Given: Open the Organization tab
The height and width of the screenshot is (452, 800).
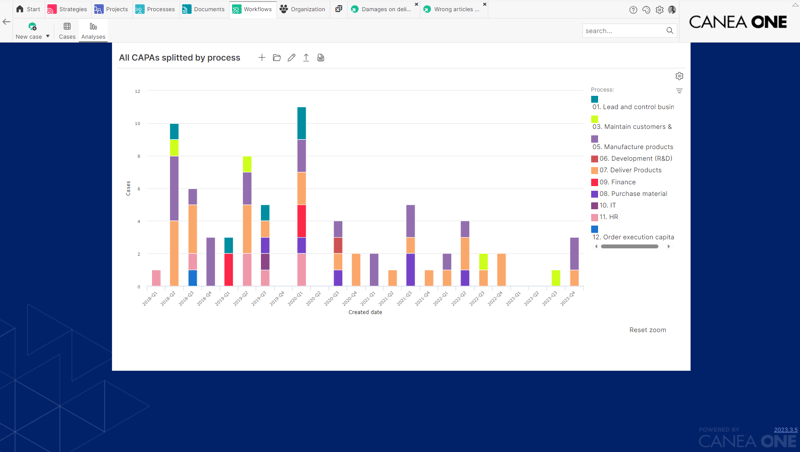Looking at the screenshot, I should click(302, 9).
